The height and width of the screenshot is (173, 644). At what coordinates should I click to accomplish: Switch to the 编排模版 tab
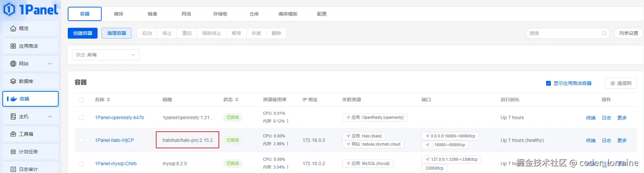click(288, 14)
